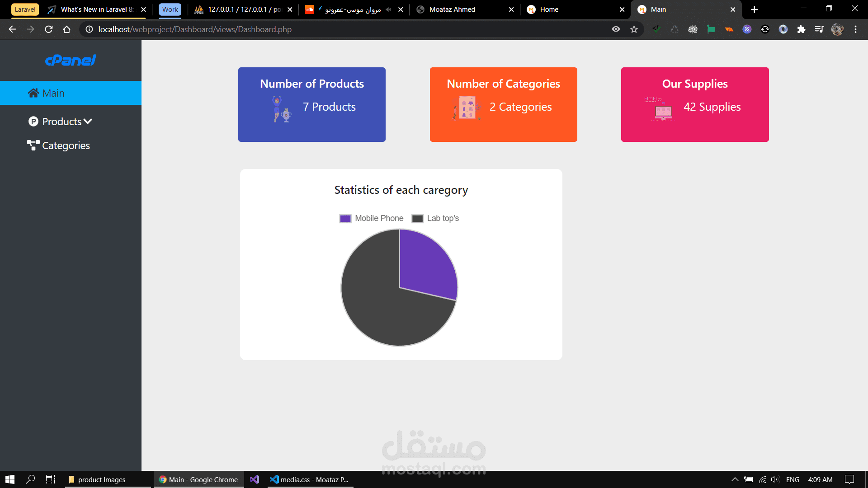The width and height of the screenshot is (868, 488).
Task: Open the Main sidebar item
Action: click(x=71, y=93)
